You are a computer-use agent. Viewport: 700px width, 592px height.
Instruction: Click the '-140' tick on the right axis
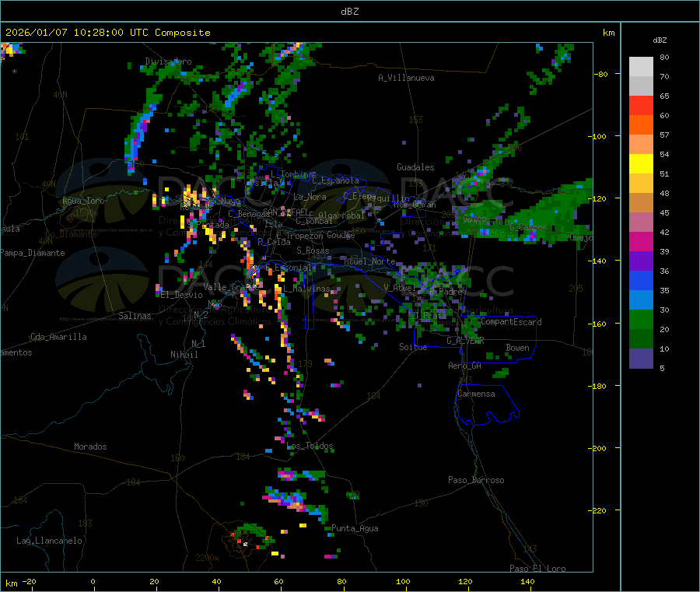(x=598, y=261)
